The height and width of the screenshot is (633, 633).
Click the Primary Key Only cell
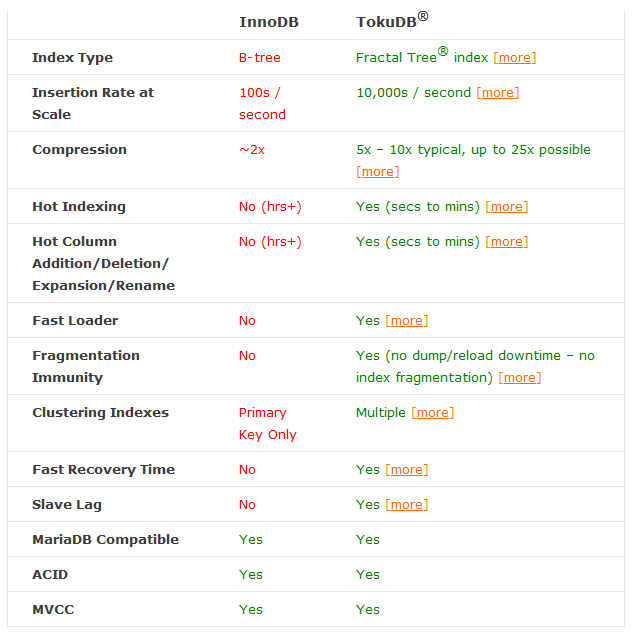(x=268, y=424)
